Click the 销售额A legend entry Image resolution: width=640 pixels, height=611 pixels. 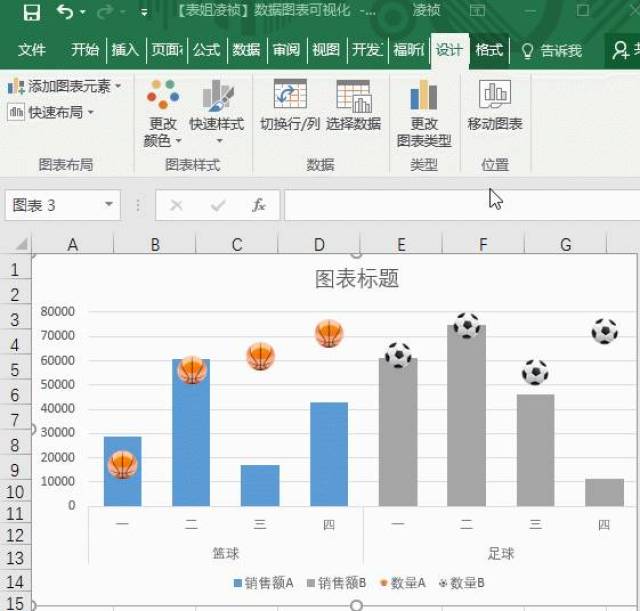[x=264, y=583]
